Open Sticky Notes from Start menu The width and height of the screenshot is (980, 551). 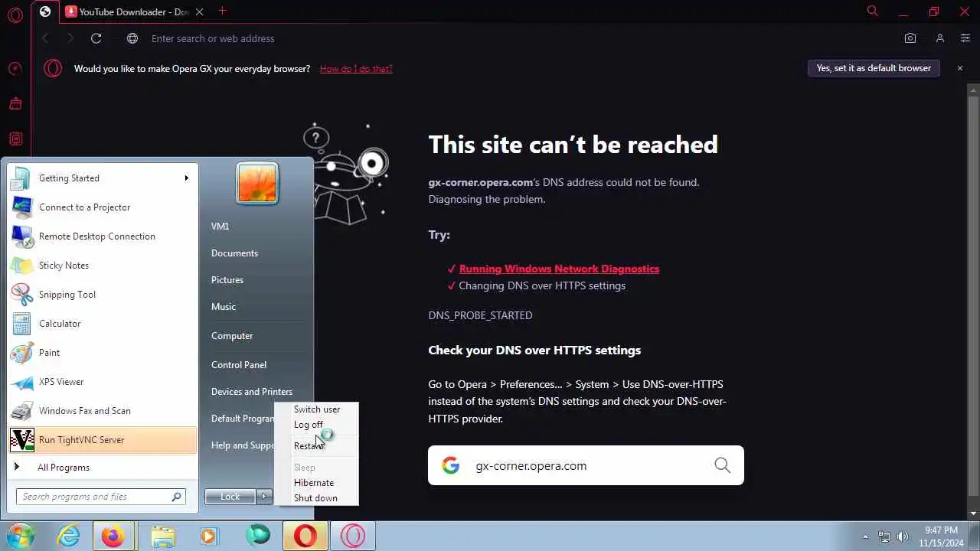(x=103, y=266)
